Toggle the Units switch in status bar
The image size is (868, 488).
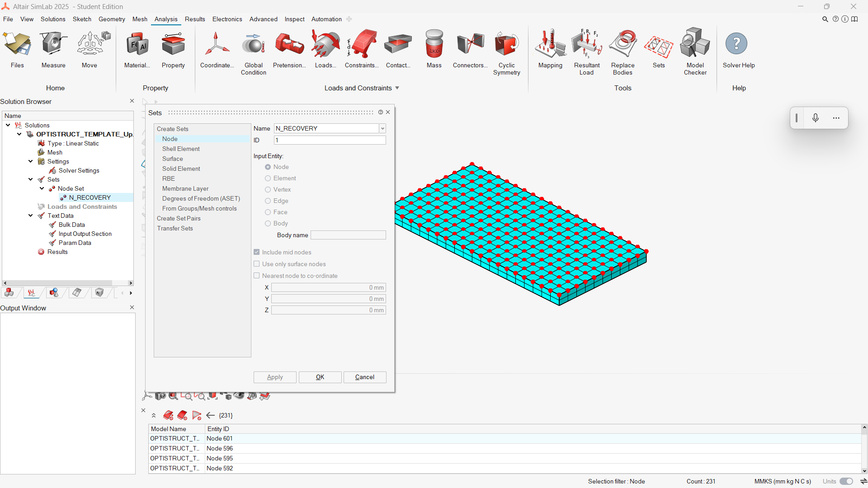coord(846,481)
